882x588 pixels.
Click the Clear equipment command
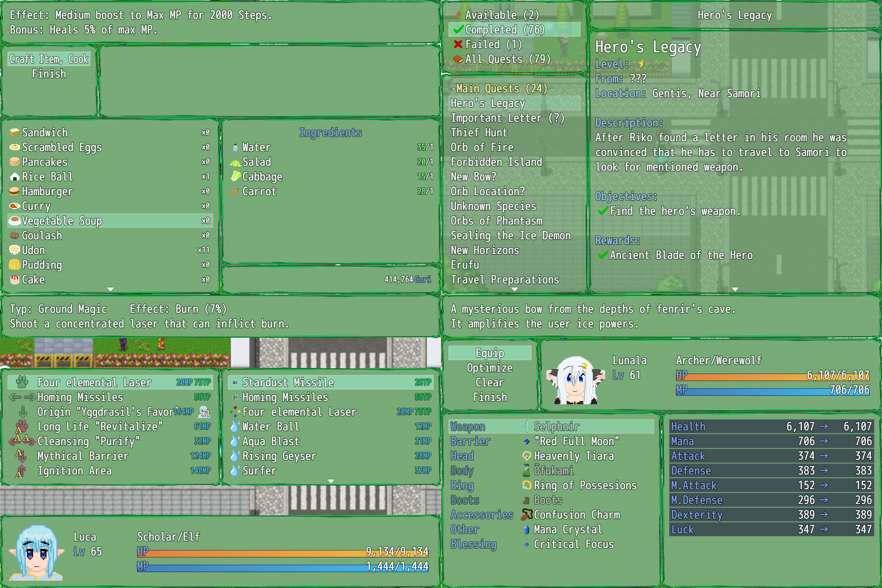(x=490, y=382)
